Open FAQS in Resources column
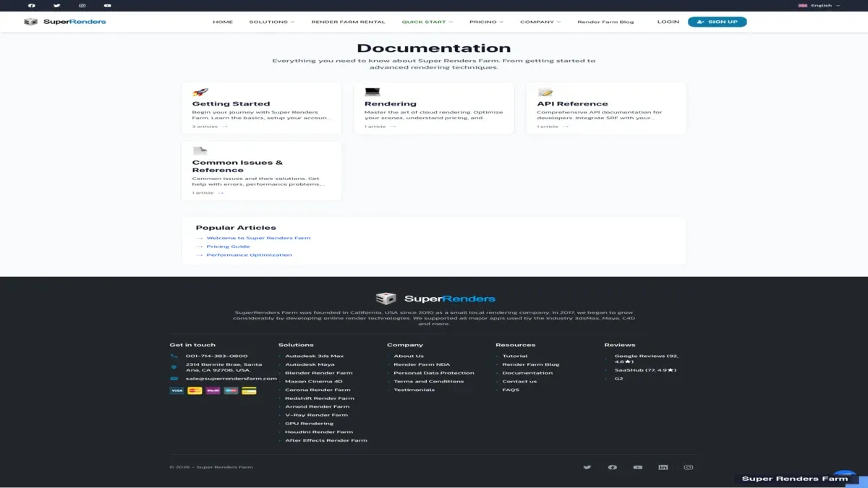The height and width of the screenshot is (488, 868). click(511, 390)
